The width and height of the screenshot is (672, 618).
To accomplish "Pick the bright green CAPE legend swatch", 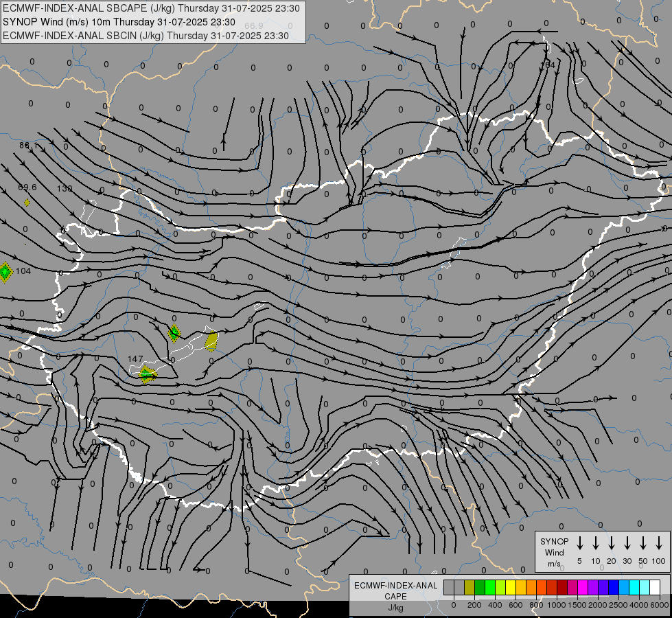I will coord(490,588).
